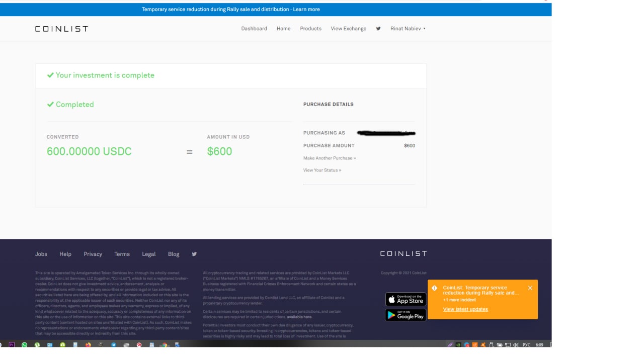
Task: Click the CoinList logo in the header
Action: tap(61, 29)
